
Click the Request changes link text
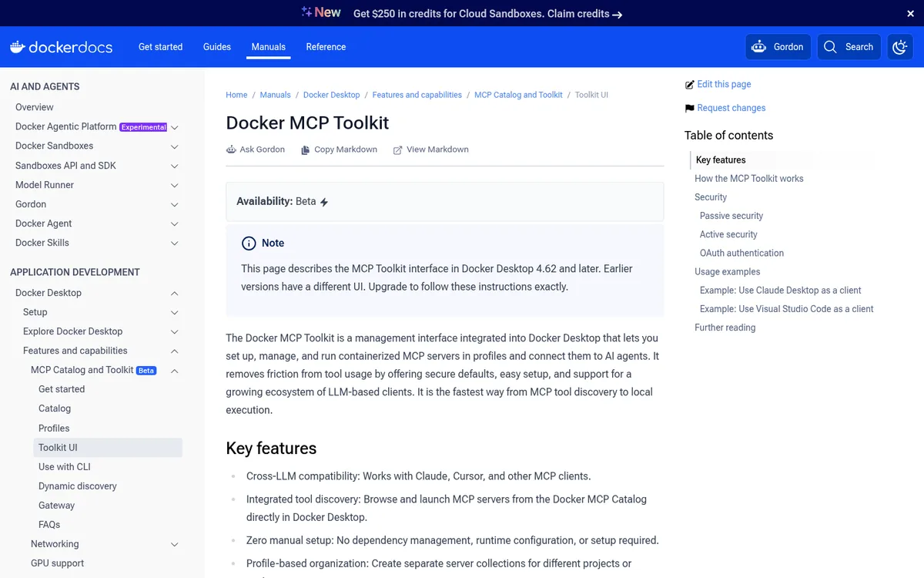tap(731, 109)
